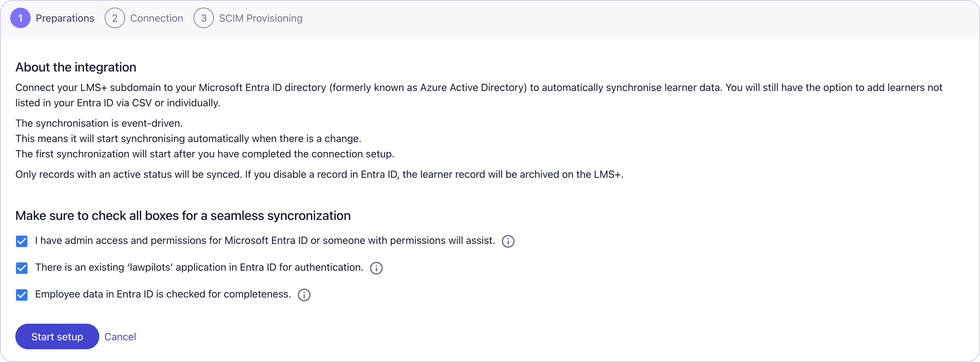Click the 'Make sure to check all boxes' heading
The height and width of the screenshot is (362, 980).
(x=183, y=215)
